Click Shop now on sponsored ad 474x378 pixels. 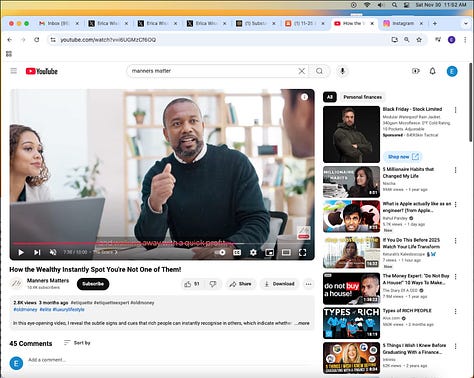click(403, 156)
